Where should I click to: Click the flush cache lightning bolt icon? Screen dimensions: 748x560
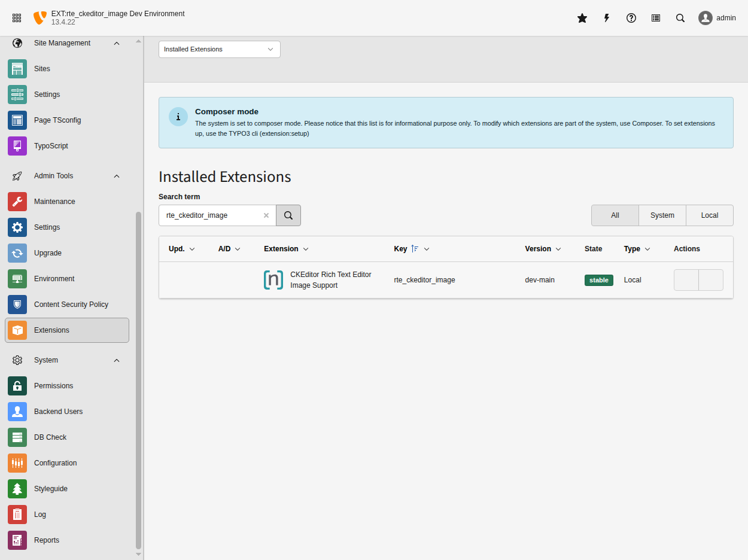point(606,18)
